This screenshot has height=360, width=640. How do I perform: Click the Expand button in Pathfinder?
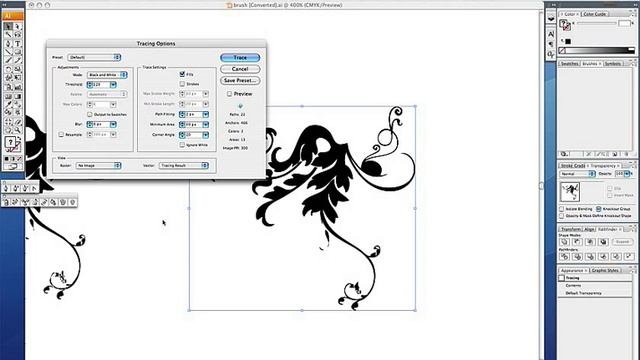click(x=622, y=242)
